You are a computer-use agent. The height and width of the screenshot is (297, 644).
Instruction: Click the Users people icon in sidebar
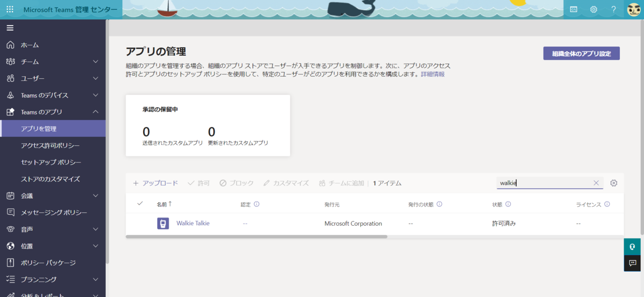(10, 78)
